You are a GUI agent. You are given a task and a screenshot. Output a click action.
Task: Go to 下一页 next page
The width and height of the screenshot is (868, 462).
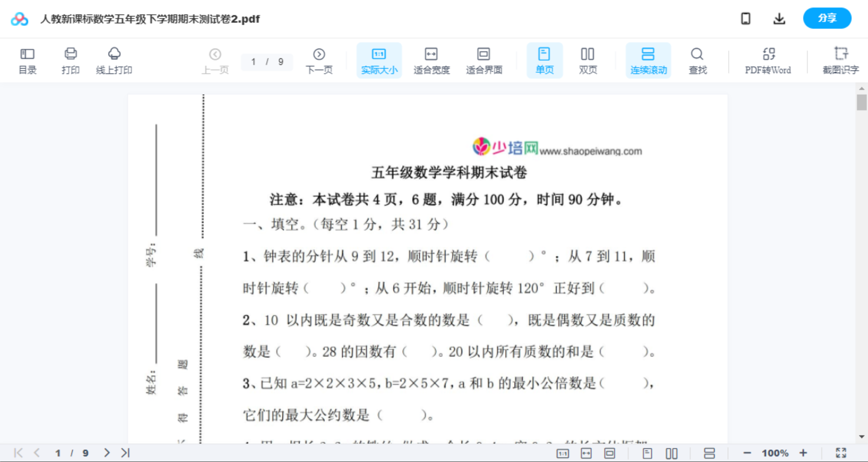coord(319,59)
